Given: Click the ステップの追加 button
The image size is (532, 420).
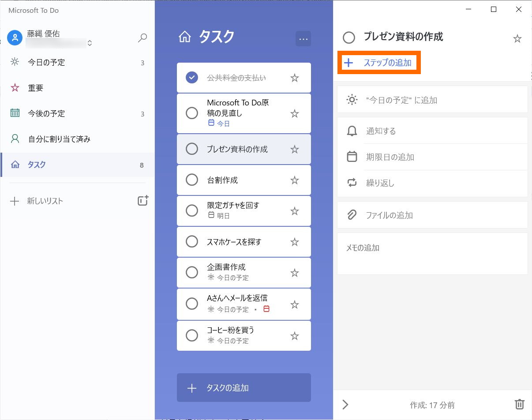Looking at the screenshot, I should [x=378, y=62].
